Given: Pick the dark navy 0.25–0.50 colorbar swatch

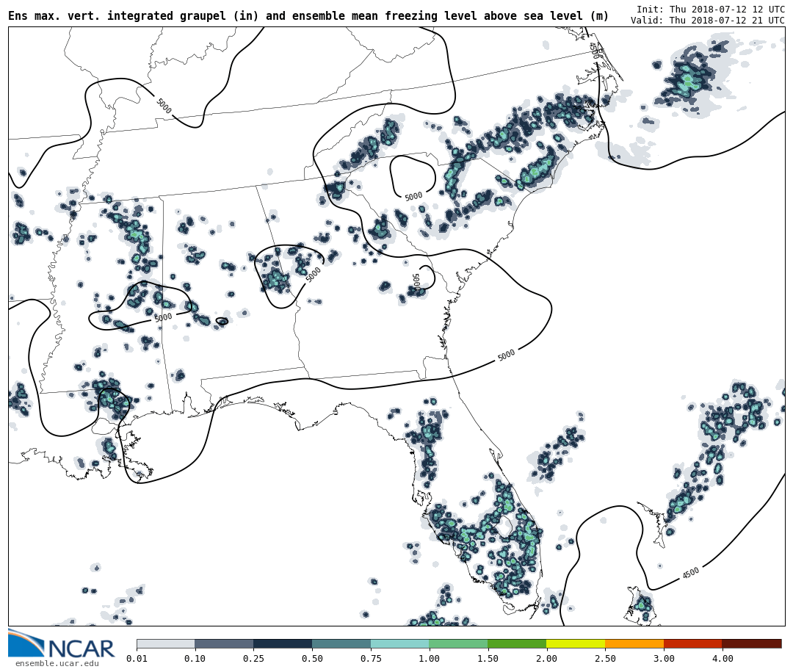Looking at the screenshot, I should pos(283,644).
